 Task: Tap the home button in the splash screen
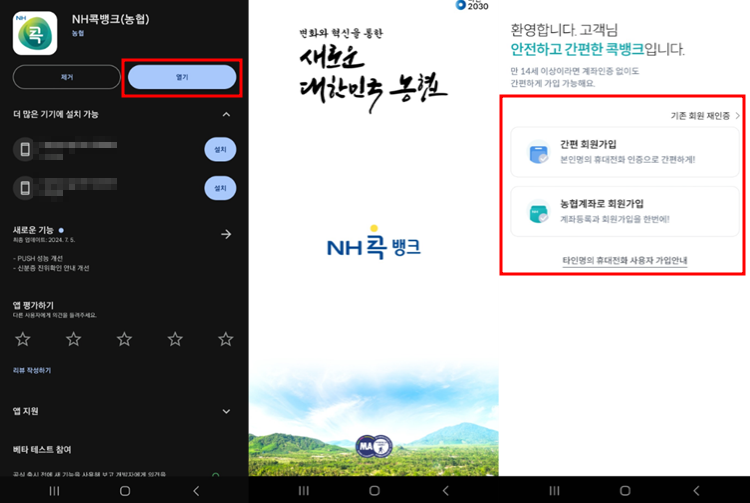click(x=375, y=491)
